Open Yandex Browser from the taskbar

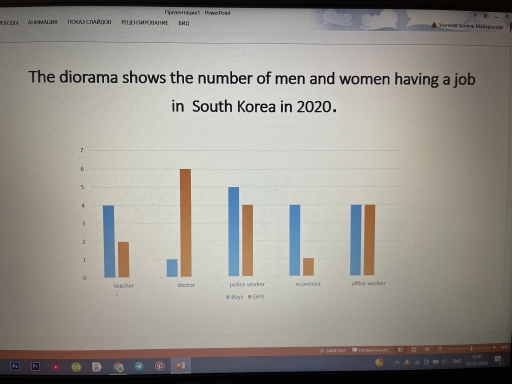[97, 367]
